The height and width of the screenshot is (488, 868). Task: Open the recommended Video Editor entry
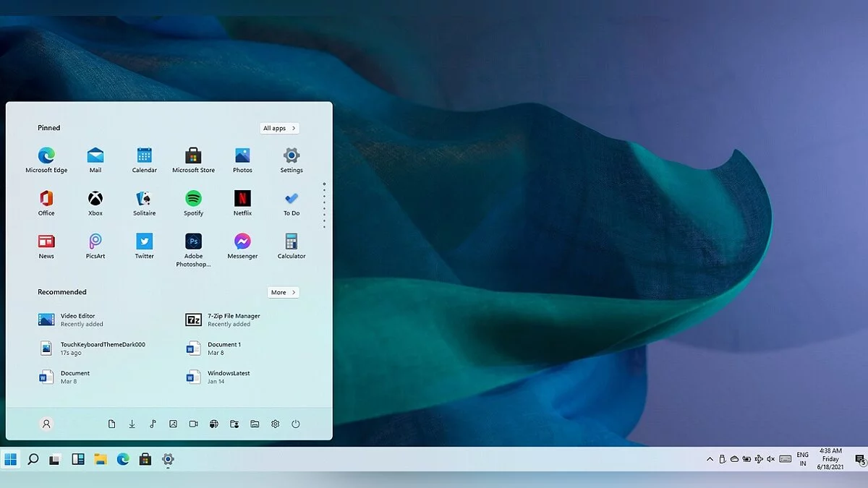click(x=77, y=320)
